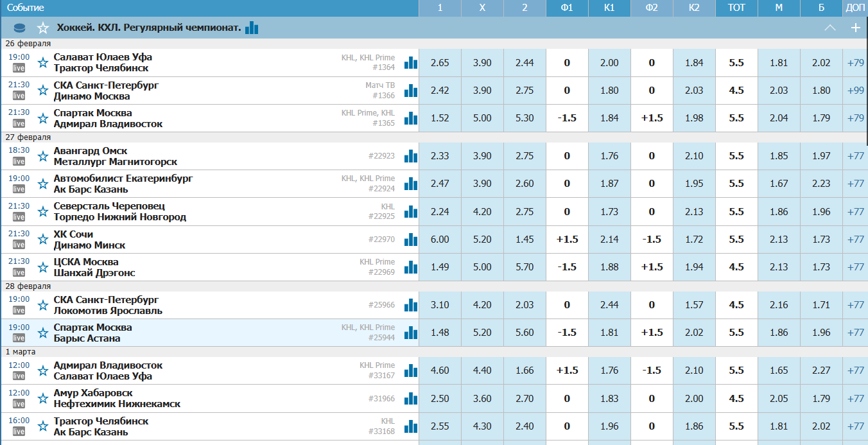Add Автомобилист Екатеринбург match to favorites
This screenshot has width=868, height=445.
click(x=43, y=184)
